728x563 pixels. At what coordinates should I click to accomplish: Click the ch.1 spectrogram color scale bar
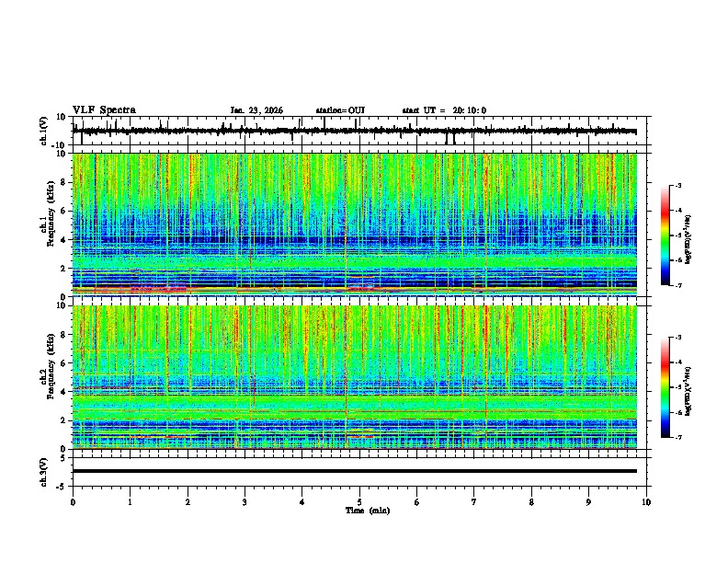click(665, 236)
